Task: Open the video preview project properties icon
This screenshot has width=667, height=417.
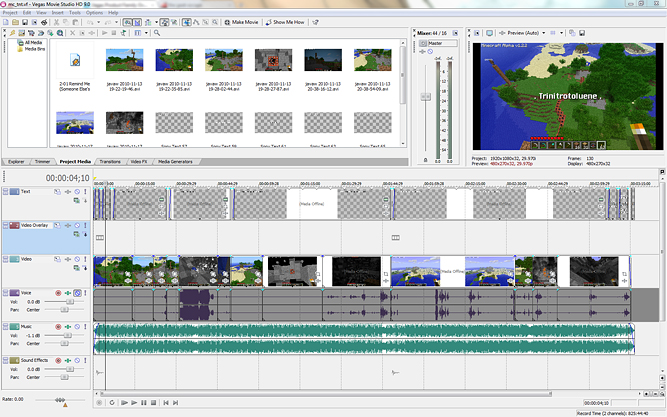Action: click(x=477, y=33)
